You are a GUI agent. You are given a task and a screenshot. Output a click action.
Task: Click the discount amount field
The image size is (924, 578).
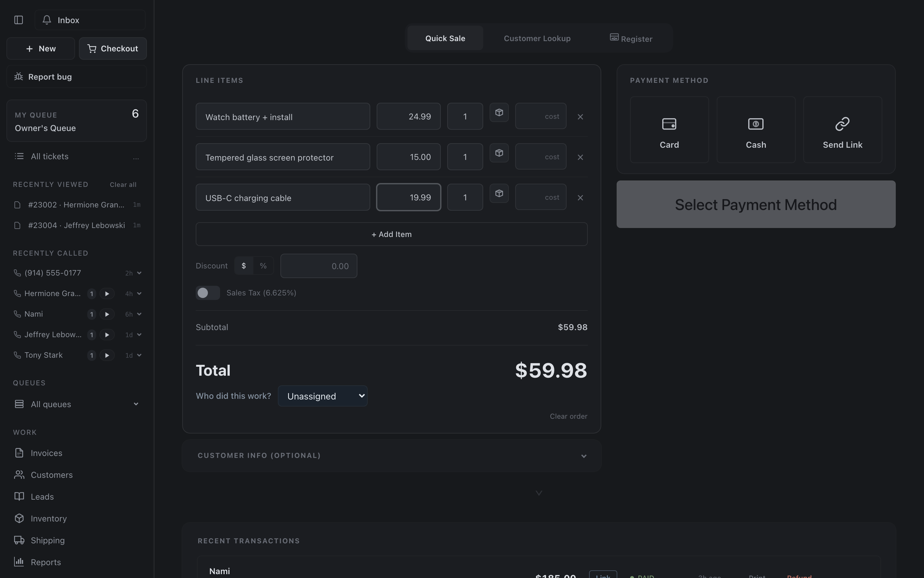click(319, 266)
